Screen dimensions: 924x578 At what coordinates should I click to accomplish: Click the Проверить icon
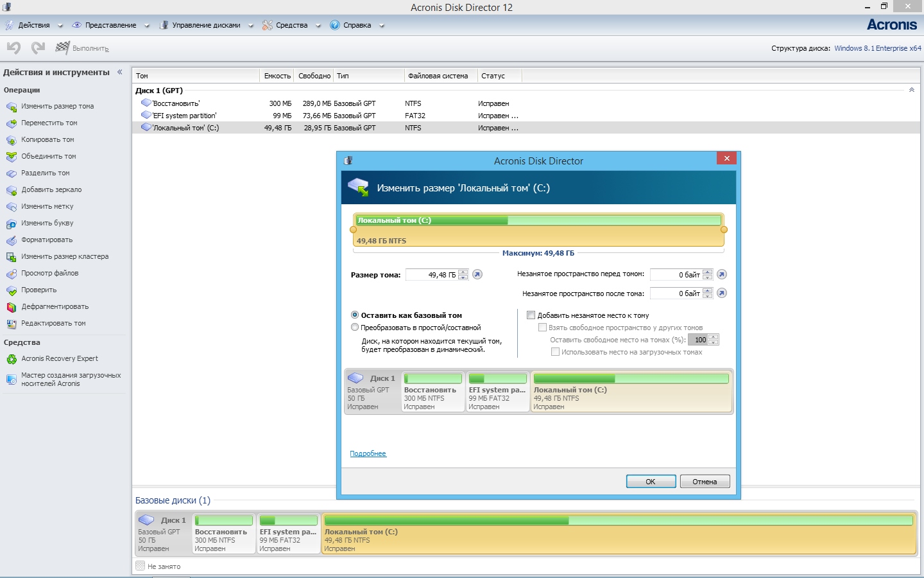coord(12,290)
